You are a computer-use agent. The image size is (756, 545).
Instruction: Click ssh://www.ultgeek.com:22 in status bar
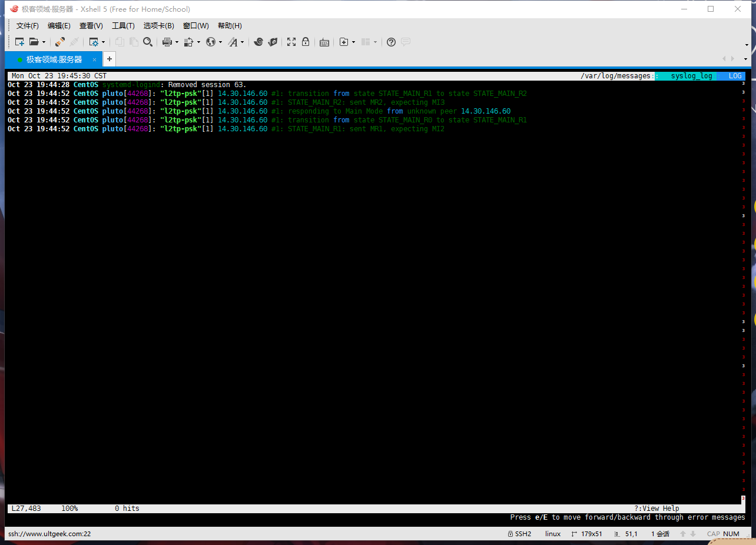[x=49, y=534]
